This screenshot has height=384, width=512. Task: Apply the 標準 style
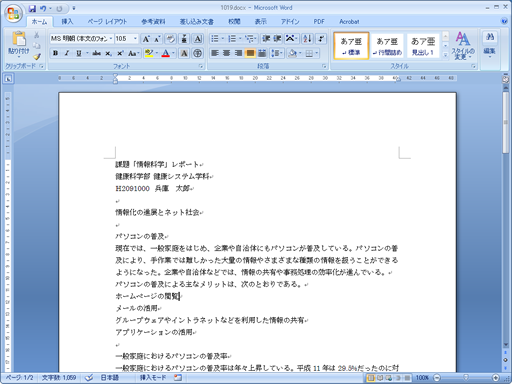(x=351, y=46)
